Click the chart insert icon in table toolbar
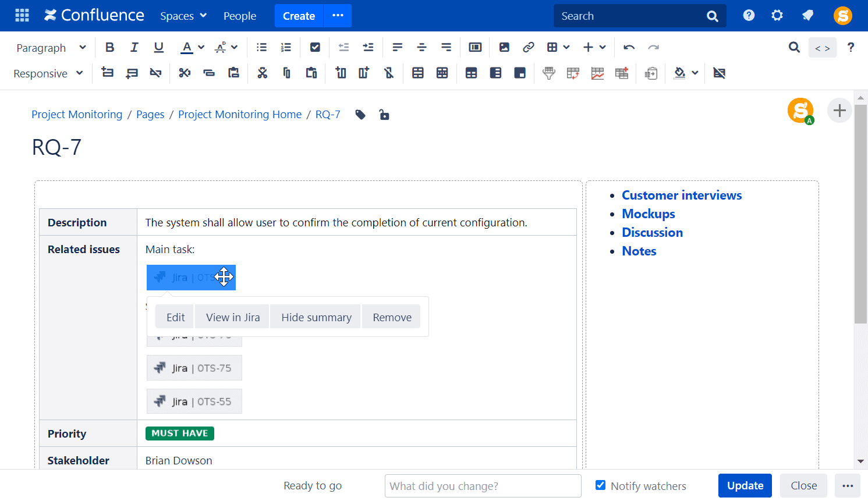868x501 pixels. 597,73
